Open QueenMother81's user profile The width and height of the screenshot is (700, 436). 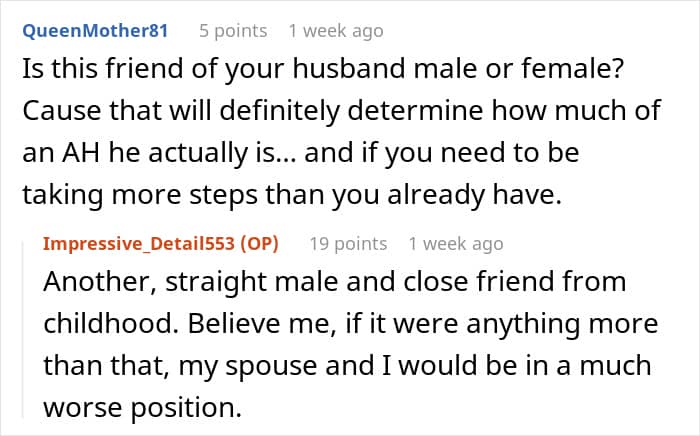click(x=95, y=31)
